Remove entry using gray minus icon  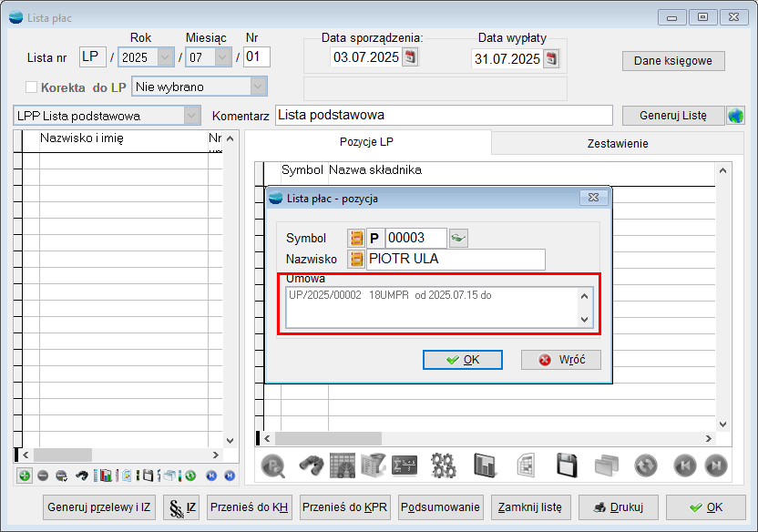(x=43, y=476)
